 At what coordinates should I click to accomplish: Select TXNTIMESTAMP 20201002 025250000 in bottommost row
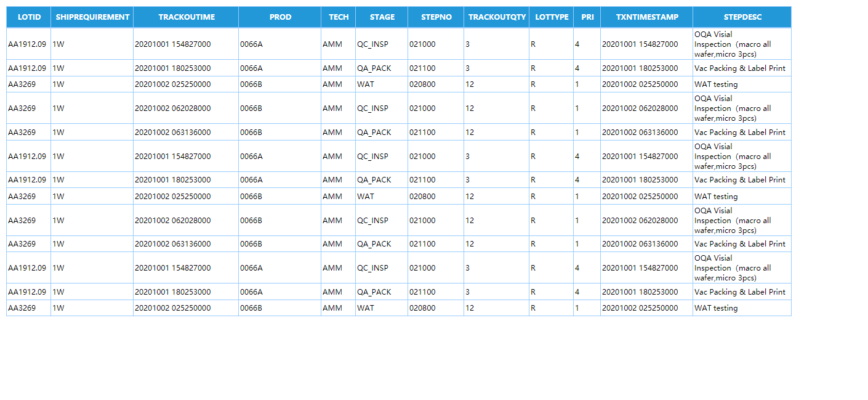coord(640,308)
